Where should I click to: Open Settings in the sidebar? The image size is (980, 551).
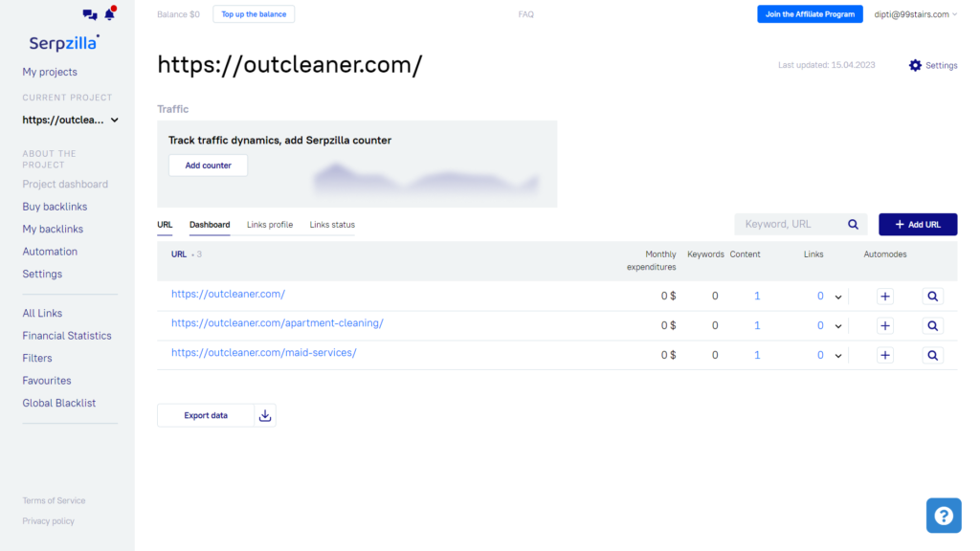[x=42, y=275]
